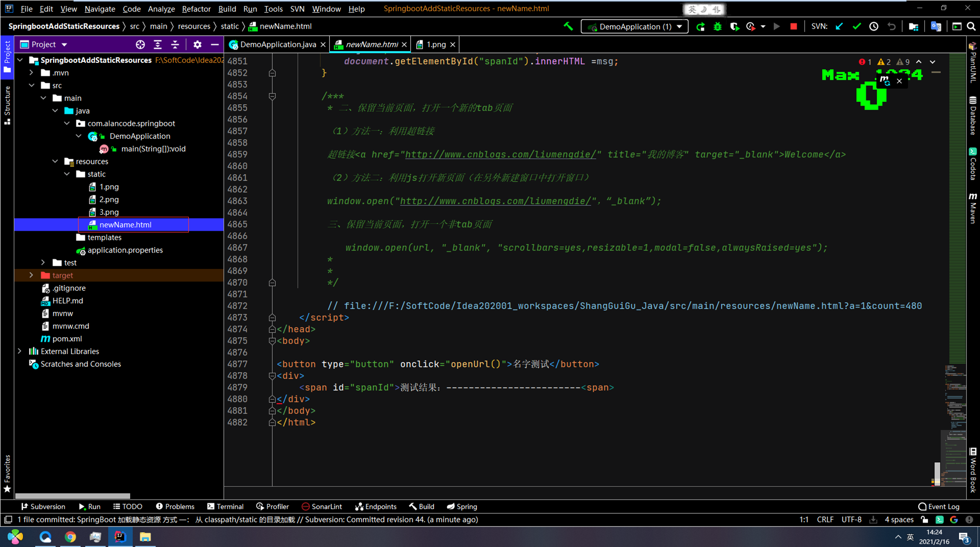The height and width of the screenshot is (547, 980).
Task: Switch to DemoApplication.java tab
Action: click(278, 44)
